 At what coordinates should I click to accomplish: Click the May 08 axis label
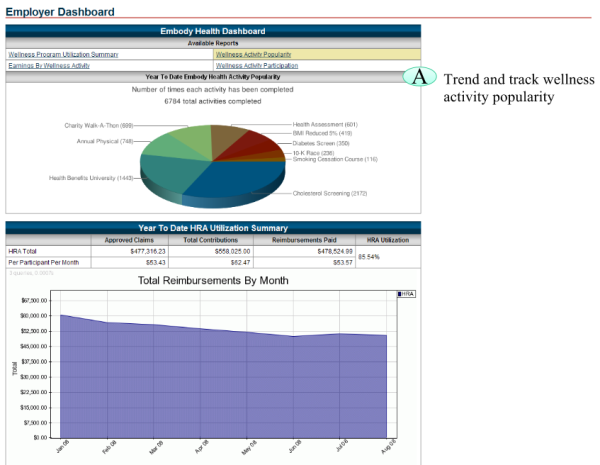tap(249, 447)
